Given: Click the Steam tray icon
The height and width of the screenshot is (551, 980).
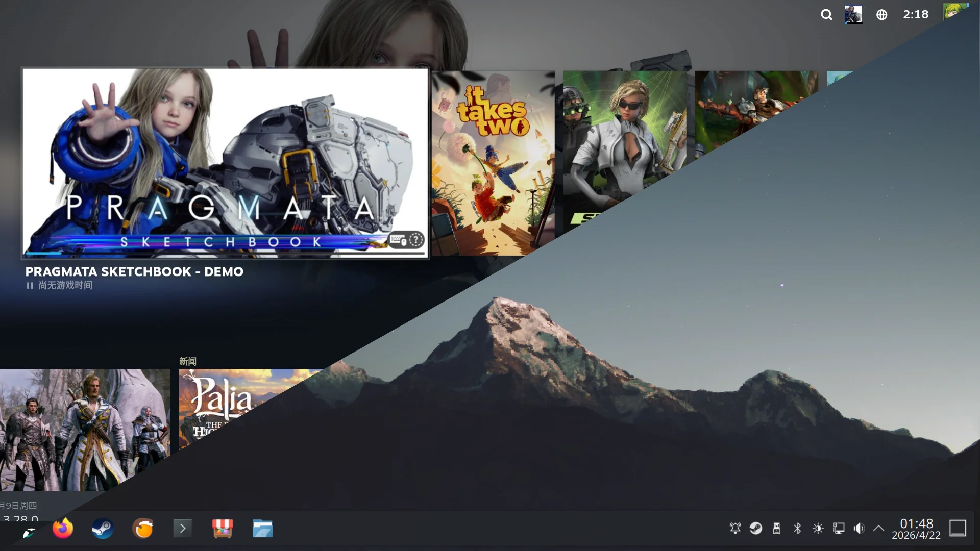Looking at the screenshot, I should (x=756, y=528).
